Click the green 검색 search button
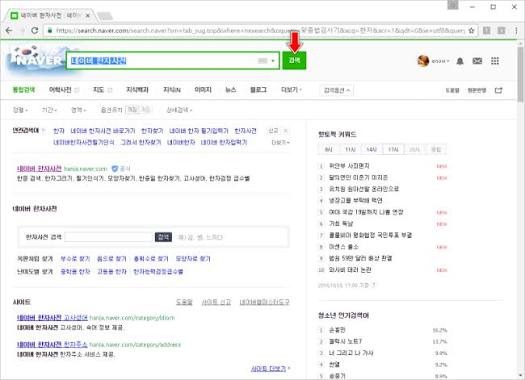The height and width of the screenshot is (380, 525). pos(294,61)
